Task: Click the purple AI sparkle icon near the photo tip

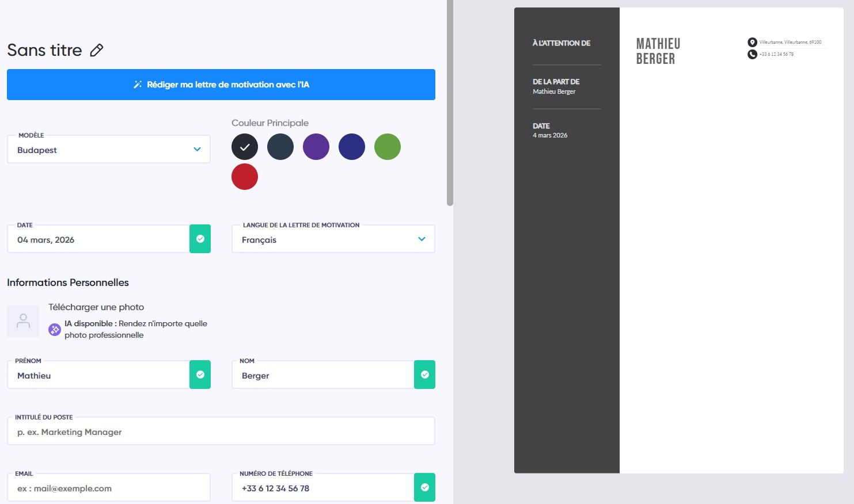Action: [54, 330]
